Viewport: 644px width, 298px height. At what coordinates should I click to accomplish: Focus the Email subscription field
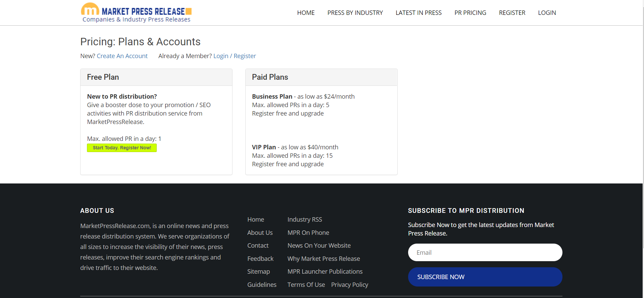(485, 252)
